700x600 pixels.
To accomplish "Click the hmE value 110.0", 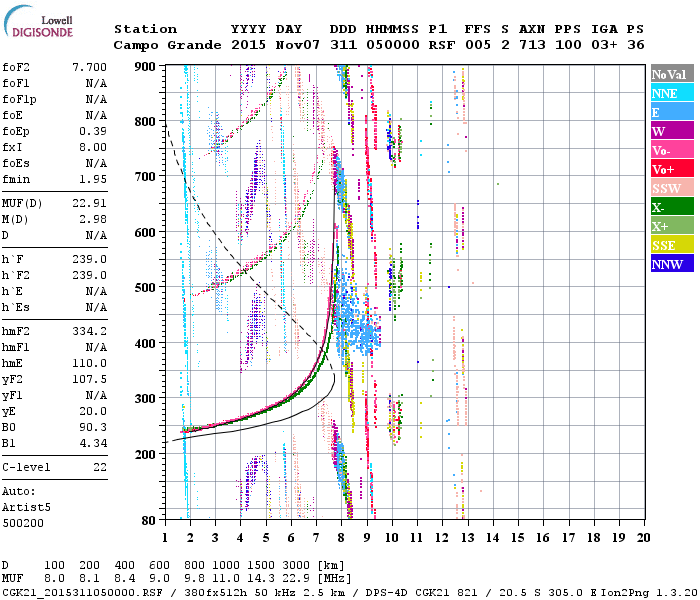I will [89, 363].
